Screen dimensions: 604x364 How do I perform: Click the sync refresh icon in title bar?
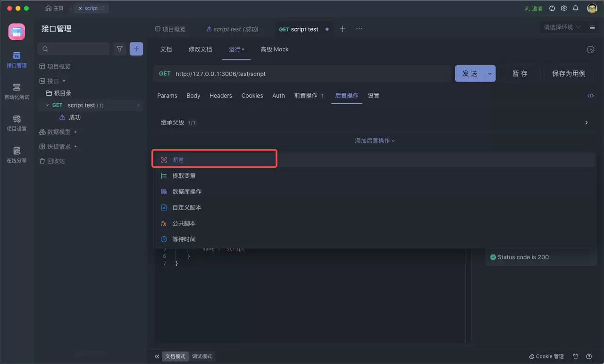(552, 8)
